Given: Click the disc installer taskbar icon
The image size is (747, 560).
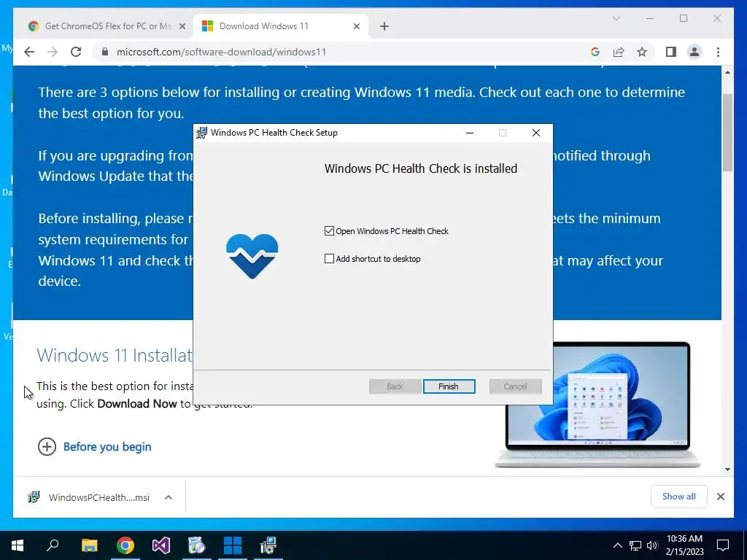Looking at the screenshot, I should [197, 545].
